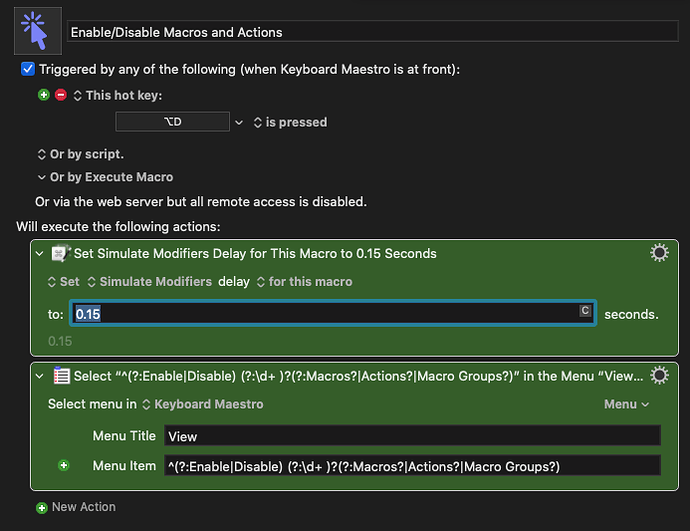Collapse the Set Simulate Modifiers Delay action
690x531 pixels.
40,254
